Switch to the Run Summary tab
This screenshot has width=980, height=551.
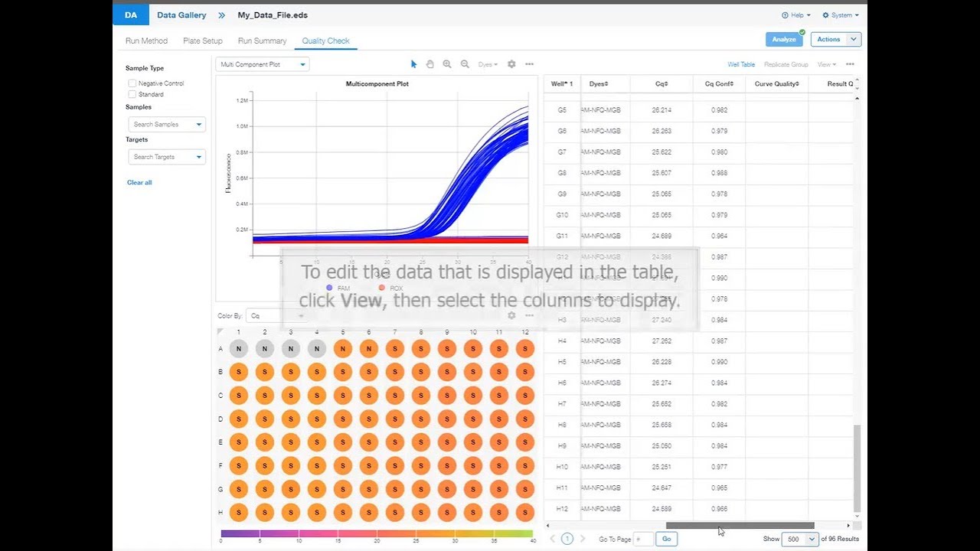pos(262,41)
